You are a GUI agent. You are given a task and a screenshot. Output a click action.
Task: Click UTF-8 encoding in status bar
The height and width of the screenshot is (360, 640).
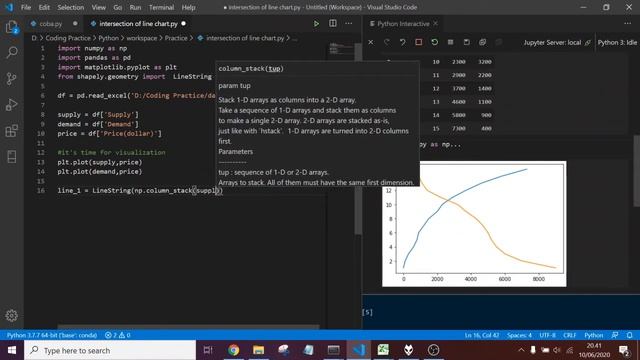(547, 335)
